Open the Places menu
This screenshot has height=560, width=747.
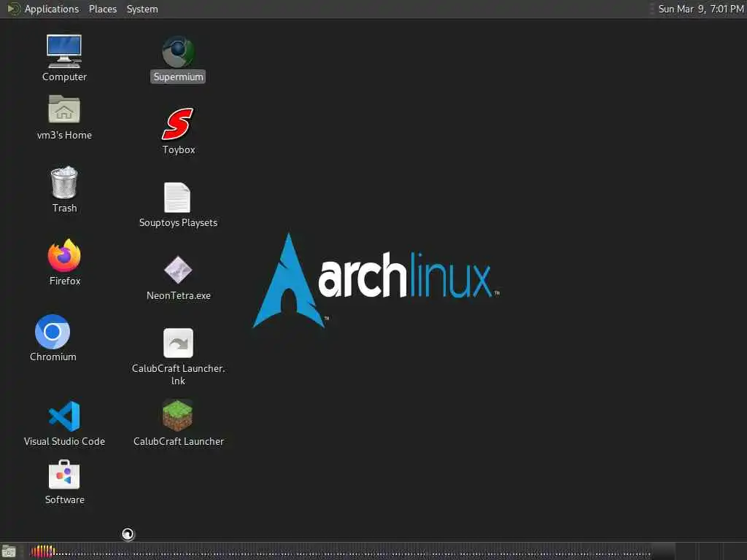103,9
